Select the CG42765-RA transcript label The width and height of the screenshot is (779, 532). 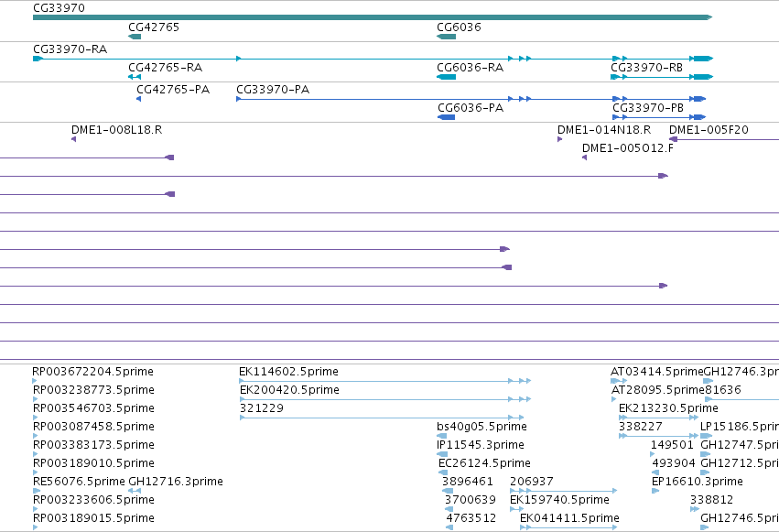point(165,68)
